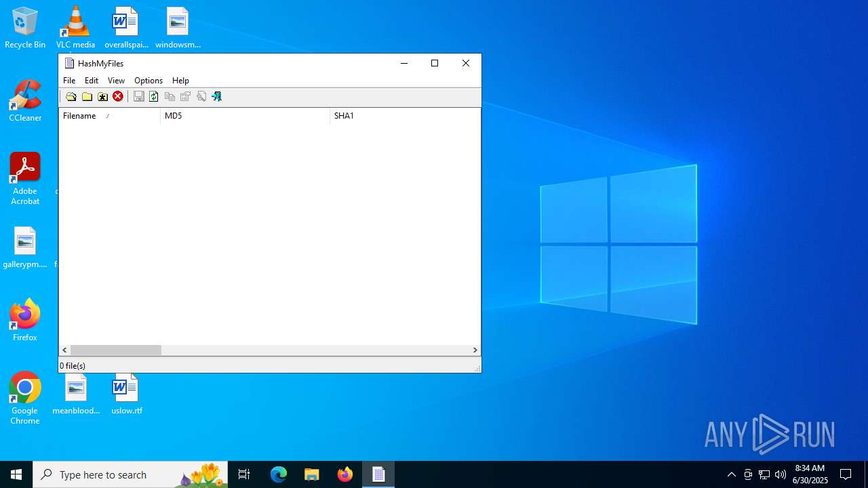Maximize the HashMyFiles window

[435, 63]
